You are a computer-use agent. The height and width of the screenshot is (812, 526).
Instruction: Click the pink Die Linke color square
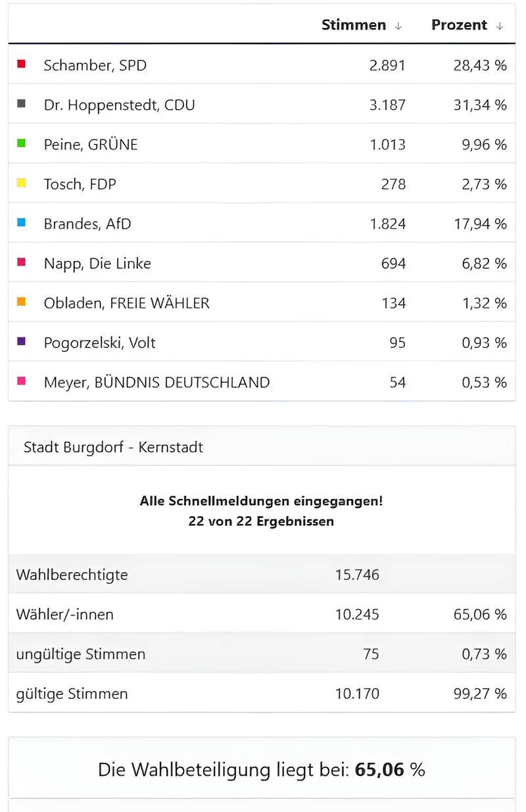point(21,262)
